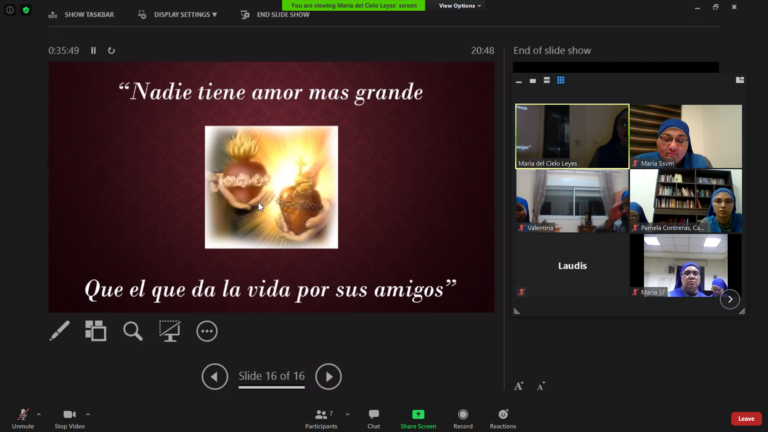Select the pen and laser pointer tool

click(59, 331)
